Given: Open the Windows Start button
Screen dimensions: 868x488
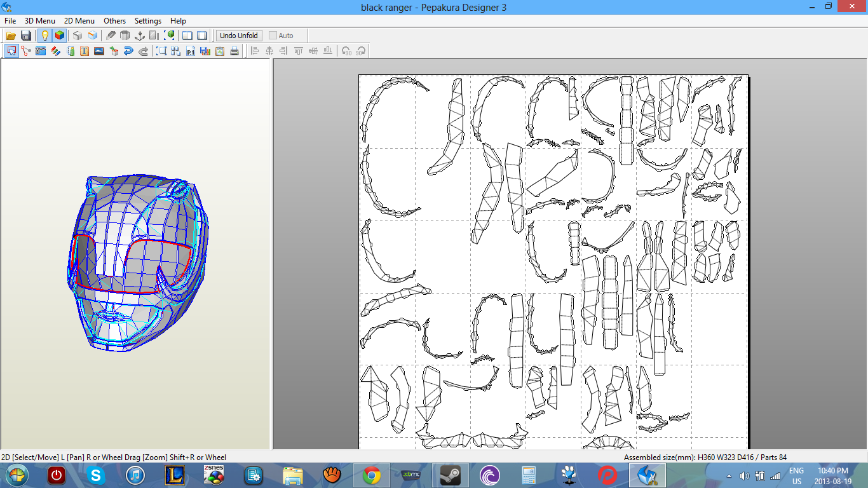Looking at the screenshot, I should (x=17, y=475).
